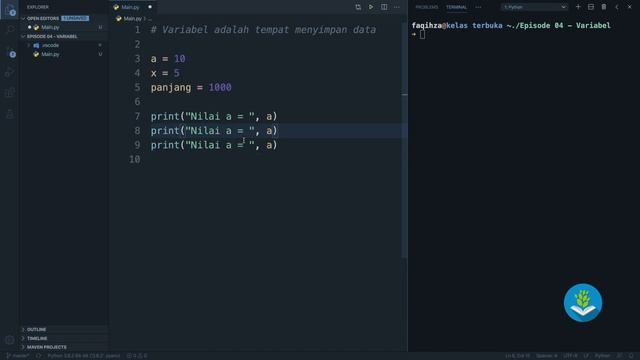
Task: Change the Spaces: 4 indentation setting
Action: (547, 356)
